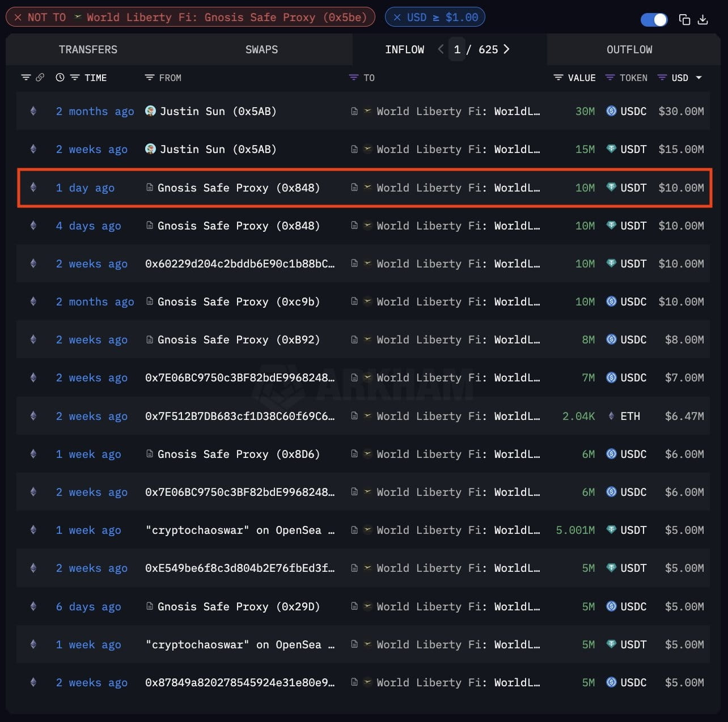Click the 5.001M value amount
The height and width of the screenshot is (722, 728).
[x=575, y=530]
